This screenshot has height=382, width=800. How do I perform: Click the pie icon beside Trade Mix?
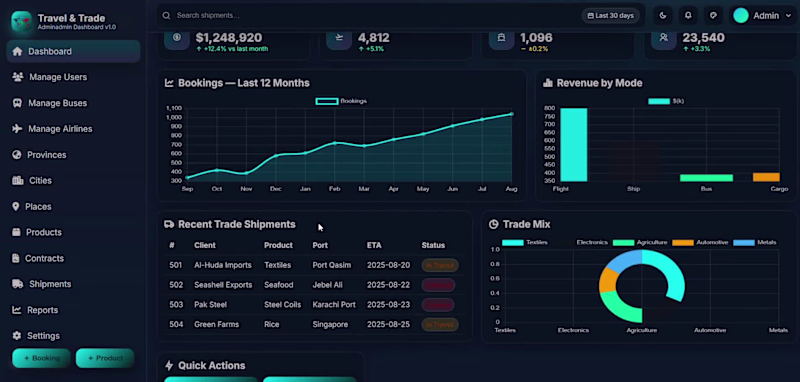click(493, 224)
